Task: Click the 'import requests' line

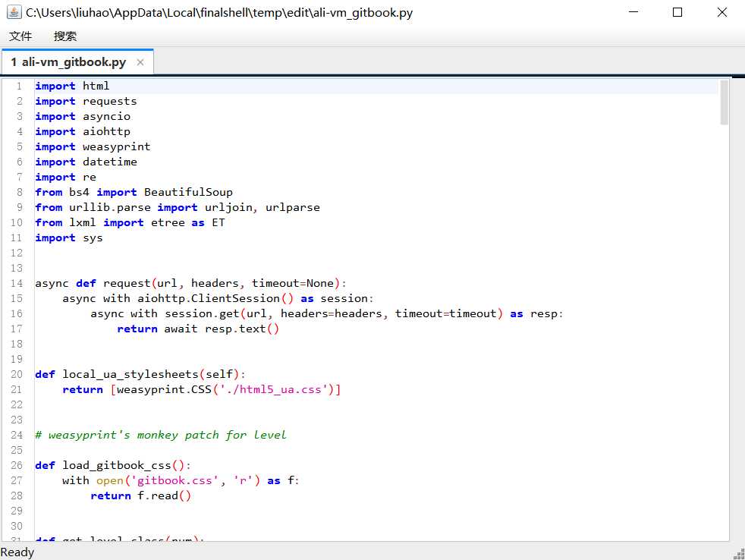Action: 86,101
